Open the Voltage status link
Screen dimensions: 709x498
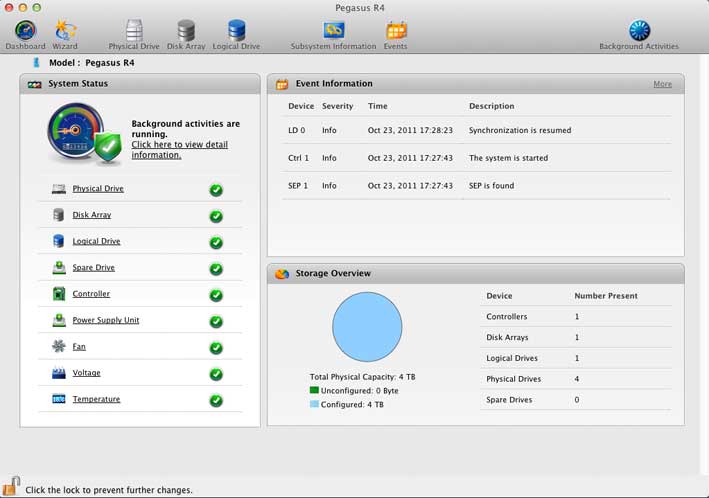pos(86,373)
